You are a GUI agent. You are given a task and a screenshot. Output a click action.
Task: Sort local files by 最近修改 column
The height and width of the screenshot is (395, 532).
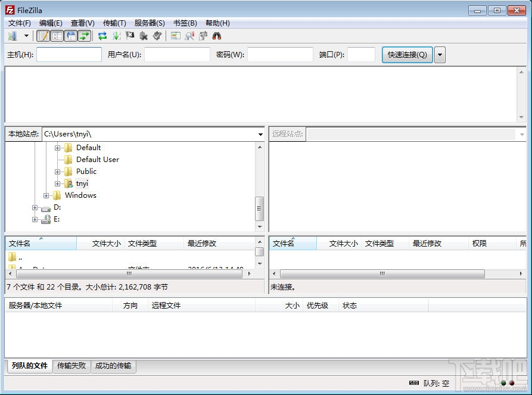[219, 243]
